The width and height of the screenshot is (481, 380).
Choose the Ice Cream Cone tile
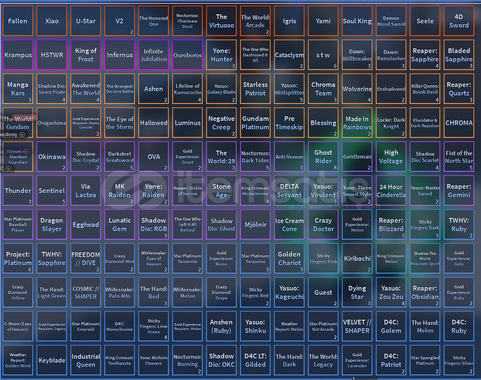[x=289, y=225]
